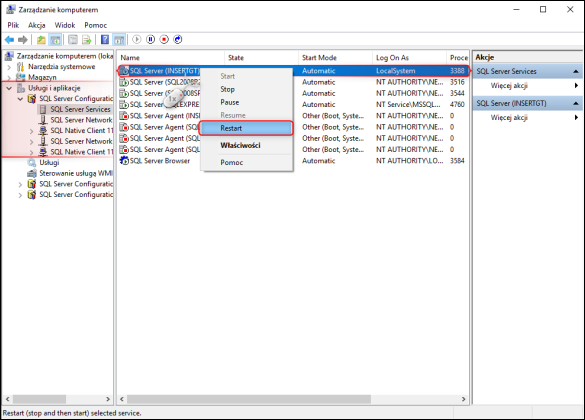This screenshot has height=420, width=585.
Task: Click the Proce column header
Action: pos(457,58)
